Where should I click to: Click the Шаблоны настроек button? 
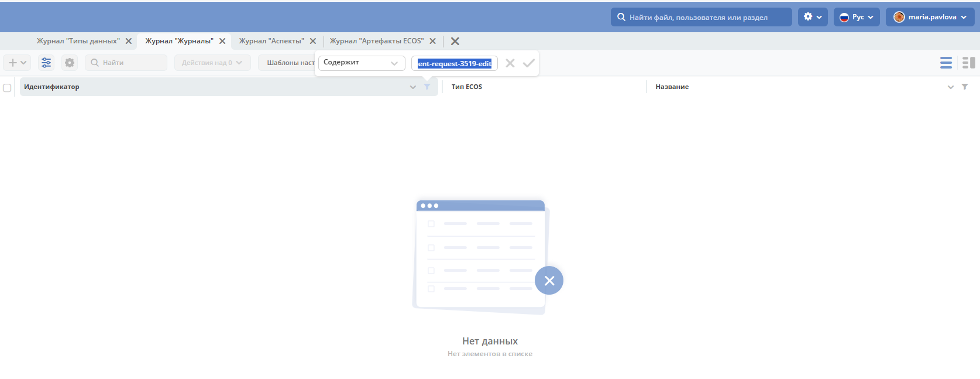pyautogui.click(x=289, y=63)
